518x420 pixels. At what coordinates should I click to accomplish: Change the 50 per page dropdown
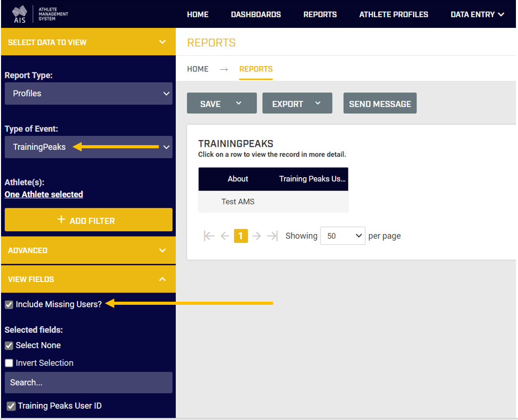coord(343,236)
